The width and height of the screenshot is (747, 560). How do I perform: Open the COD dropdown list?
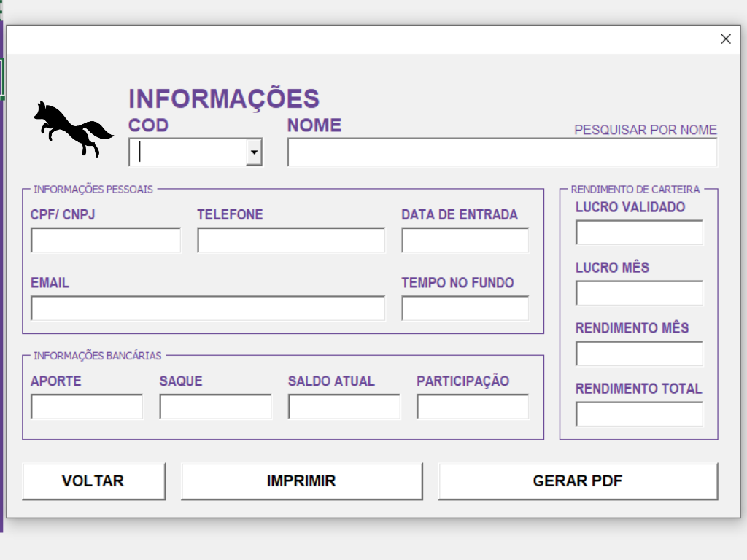tap(254, 152)
